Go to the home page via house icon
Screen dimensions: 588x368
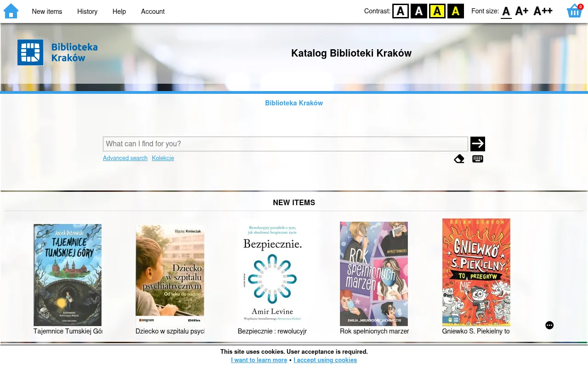tap(11, 11)
